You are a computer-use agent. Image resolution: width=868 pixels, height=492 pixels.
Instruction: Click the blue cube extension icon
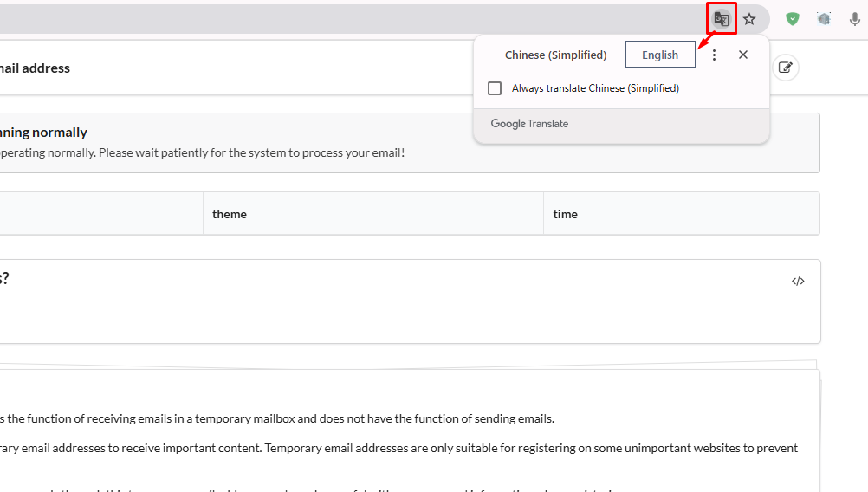824,19
